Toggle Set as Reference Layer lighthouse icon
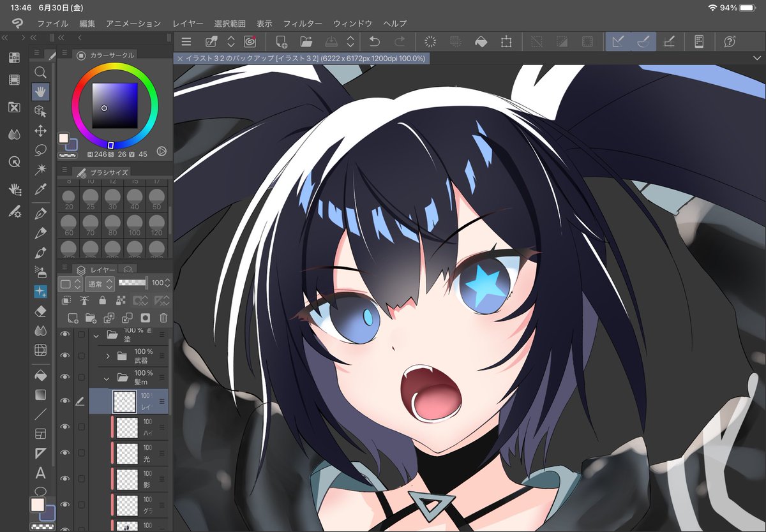The image size is (766, 532). [84, 300]
